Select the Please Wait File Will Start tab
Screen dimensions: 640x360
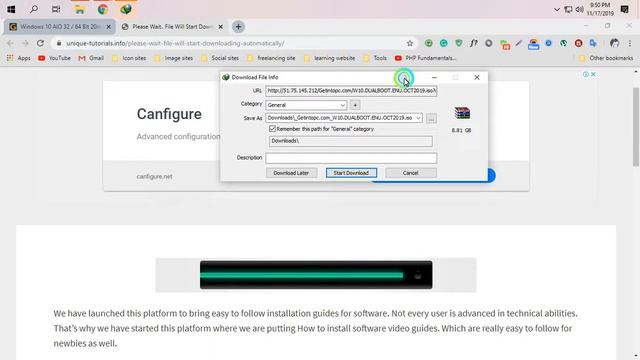tap(171, 27)
